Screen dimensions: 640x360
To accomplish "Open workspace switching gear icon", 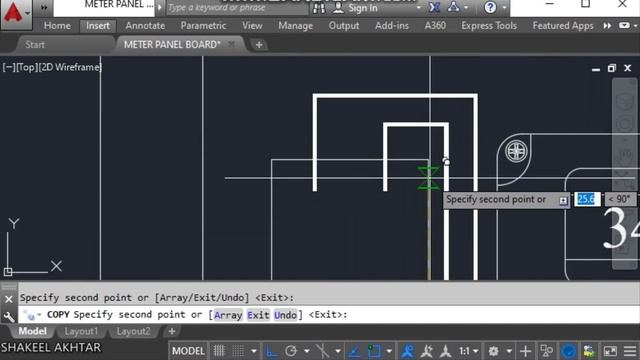I will (x=493, y=351).
